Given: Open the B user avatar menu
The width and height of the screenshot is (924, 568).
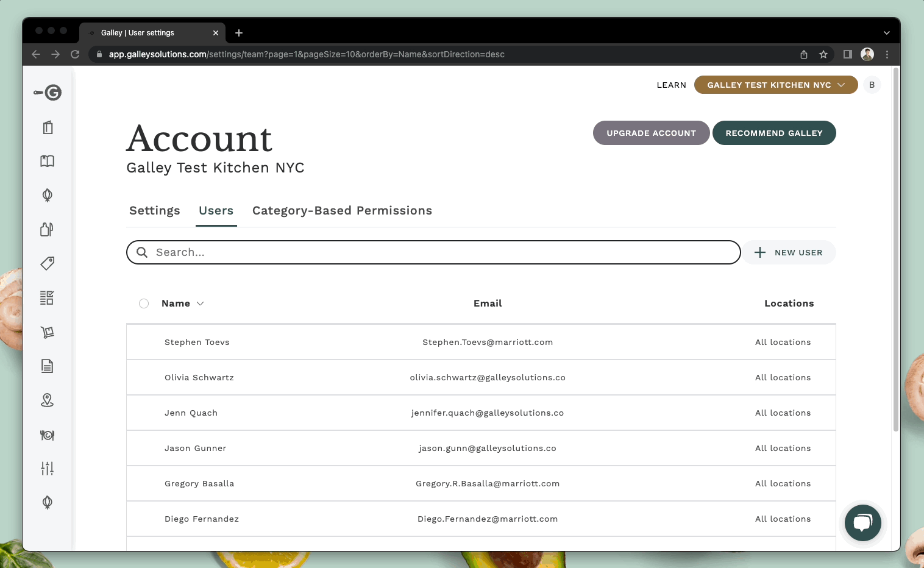Looking at the screenshot, I should pos(872,85).
